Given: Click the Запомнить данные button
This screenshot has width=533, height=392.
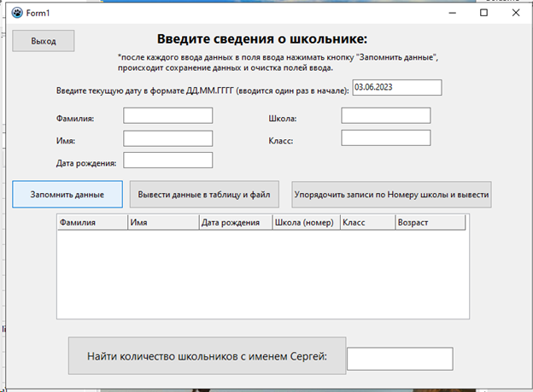Looking at the screenshot, I should coord(67,195).
